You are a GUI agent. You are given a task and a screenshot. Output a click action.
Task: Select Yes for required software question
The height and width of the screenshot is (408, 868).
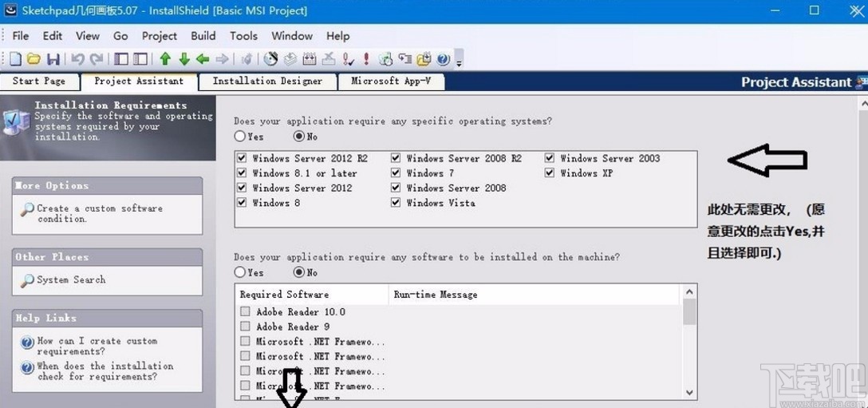pos(239,272)
